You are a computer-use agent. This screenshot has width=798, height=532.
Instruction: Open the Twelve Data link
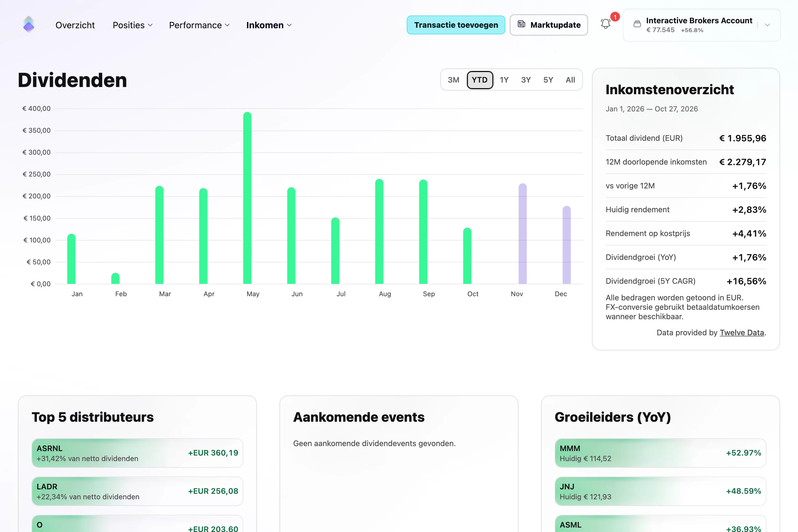742,332
